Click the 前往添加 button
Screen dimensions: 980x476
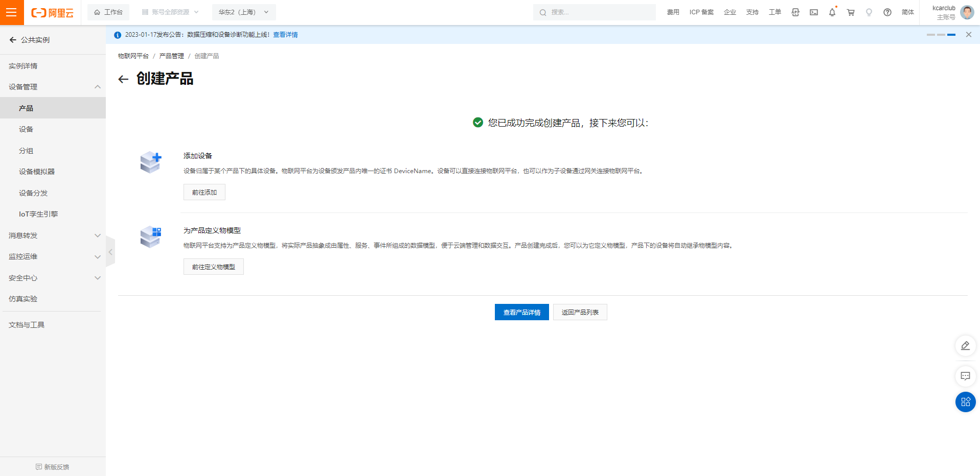click(x=204, y=193)
